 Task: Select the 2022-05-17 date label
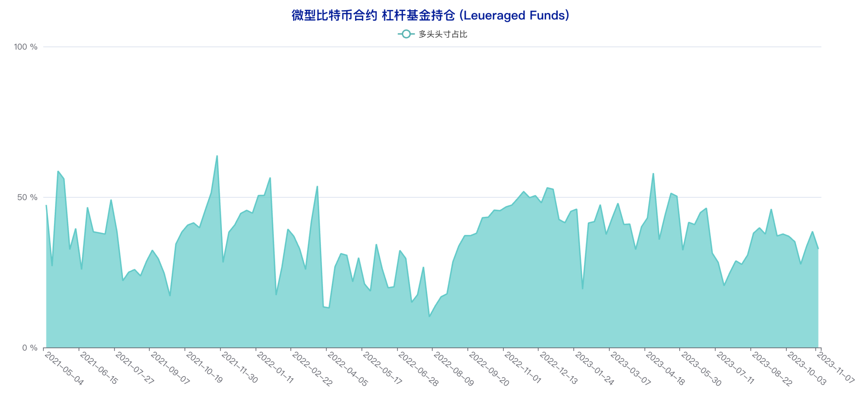pyautogui.click(x=382, y=369)
